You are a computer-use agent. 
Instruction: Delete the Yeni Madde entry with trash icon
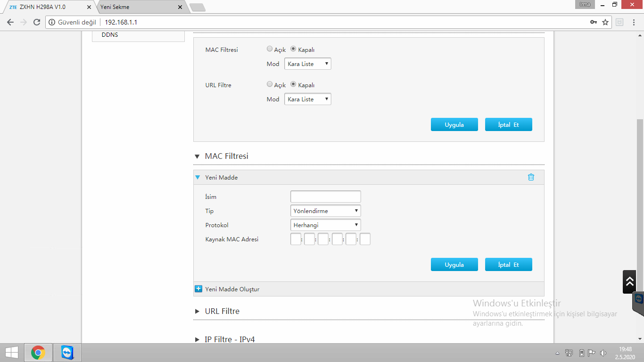[x=531, y=177]
